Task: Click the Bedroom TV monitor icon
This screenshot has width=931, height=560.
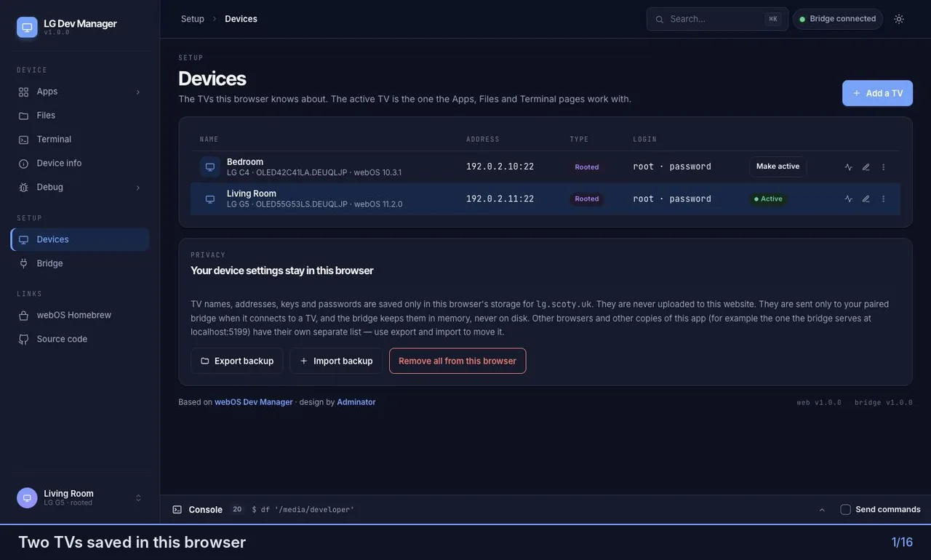Action: tap(210, 167)
